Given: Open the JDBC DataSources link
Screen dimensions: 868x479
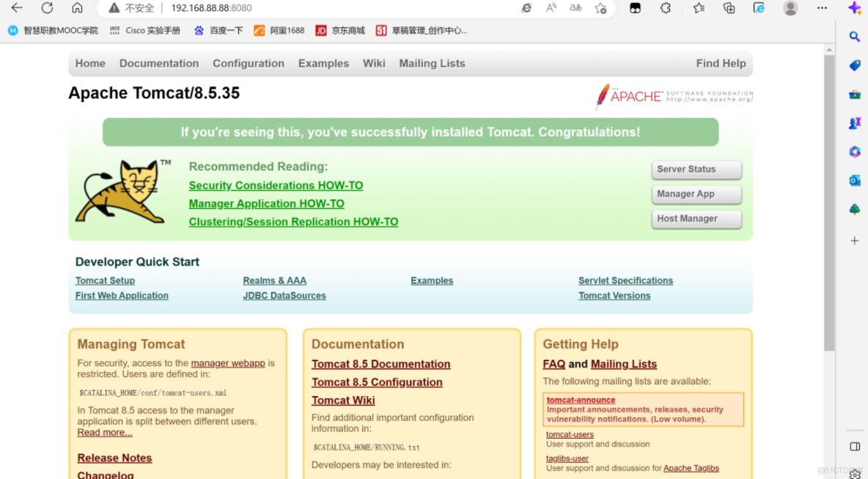Looking at the screenshot, I should click(x=284, y=296).
